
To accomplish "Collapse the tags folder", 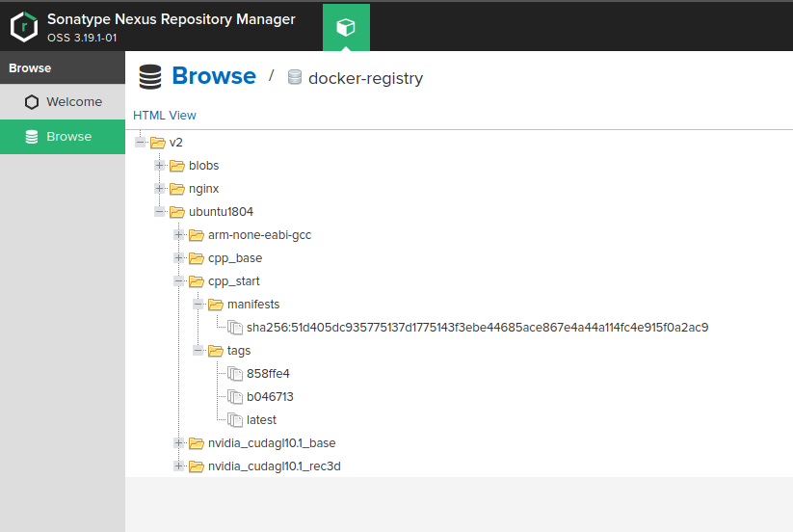I will (198, 351).
